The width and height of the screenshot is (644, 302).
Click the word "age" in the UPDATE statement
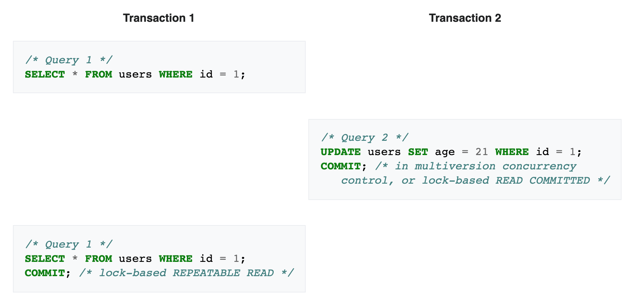point(445,152)
